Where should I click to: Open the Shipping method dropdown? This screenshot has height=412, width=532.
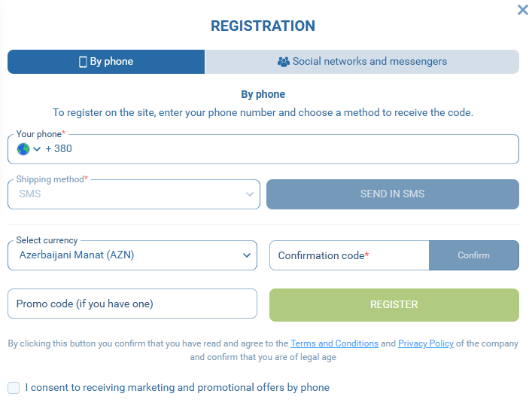(134, 194)
